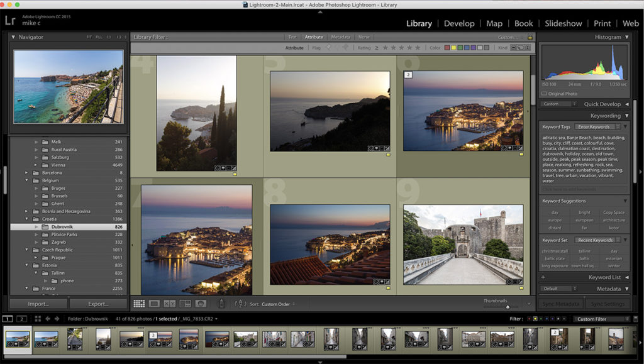Open the Sort Custom Order dropdown
Viewport: 644px width, 364px height.
(275, 304)
